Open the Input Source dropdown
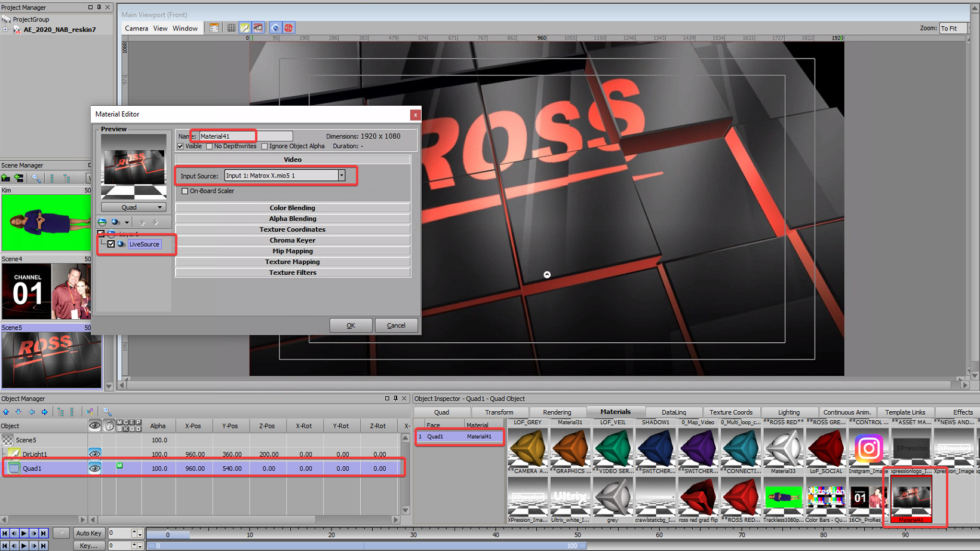Viewport: 980px width, 551px height. click(342, 176)
